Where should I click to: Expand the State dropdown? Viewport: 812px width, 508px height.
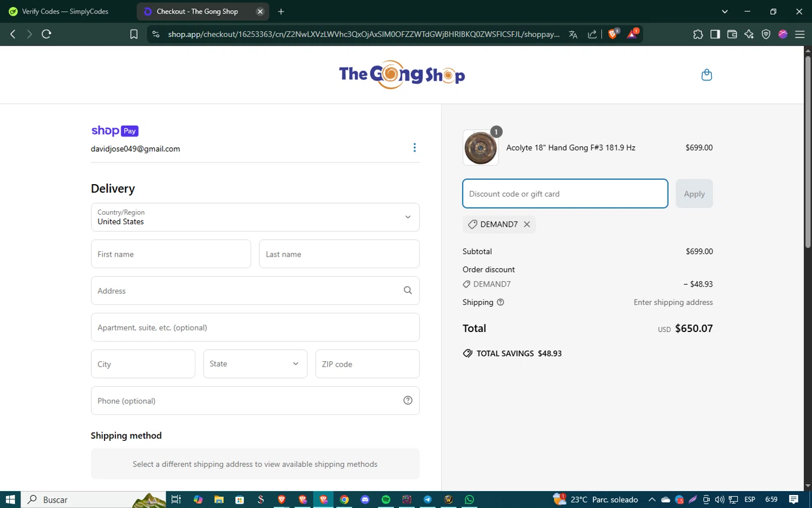coord(255,364)
